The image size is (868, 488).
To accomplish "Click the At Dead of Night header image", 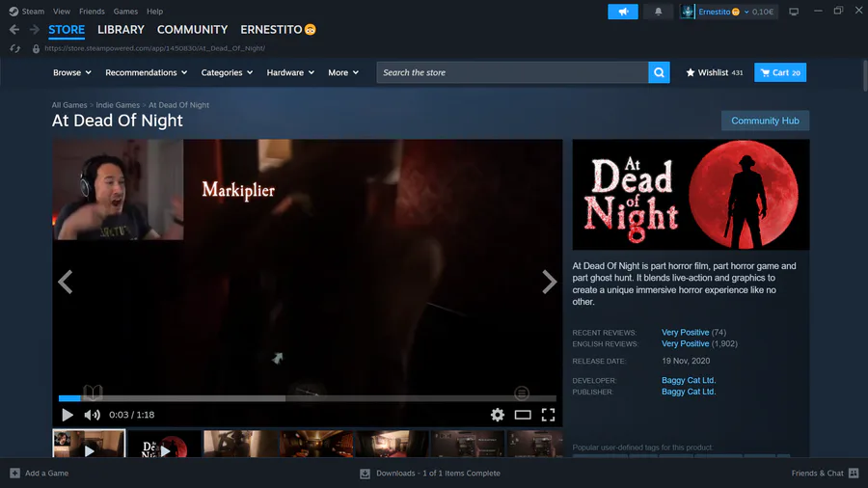I will click(691, 195).
